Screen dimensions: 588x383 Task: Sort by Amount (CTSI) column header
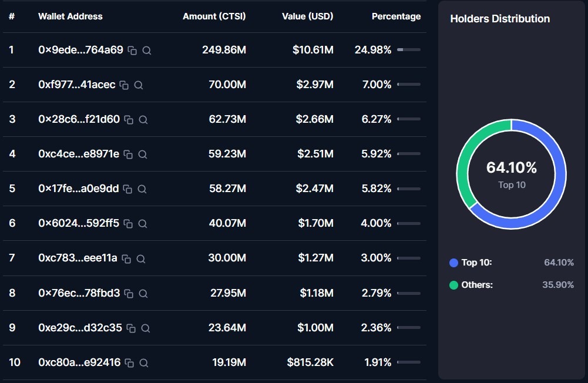(214, 16)
